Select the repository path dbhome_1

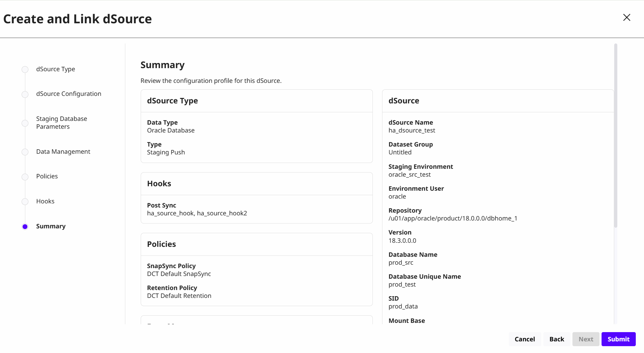pos(453,218)
